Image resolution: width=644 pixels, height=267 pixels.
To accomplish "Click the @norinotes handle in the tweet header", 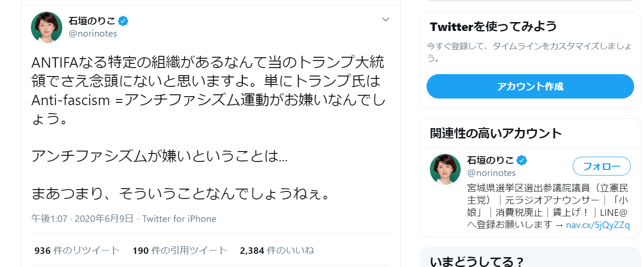I will tap(93, 34).
